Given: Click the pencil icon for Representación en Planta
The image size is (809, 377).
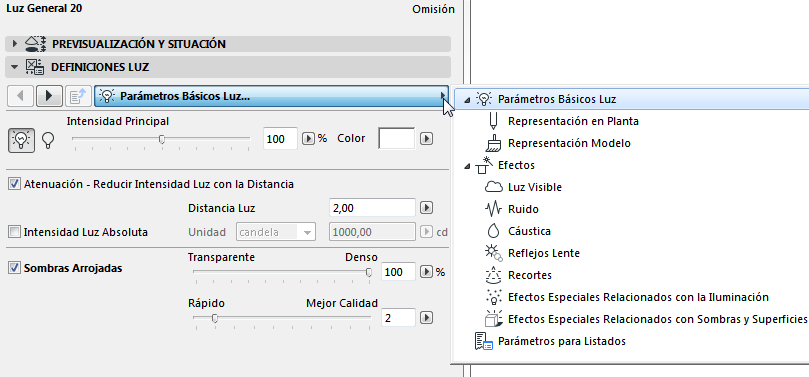Looking at the screenshot, I should (x=493, y=121).
